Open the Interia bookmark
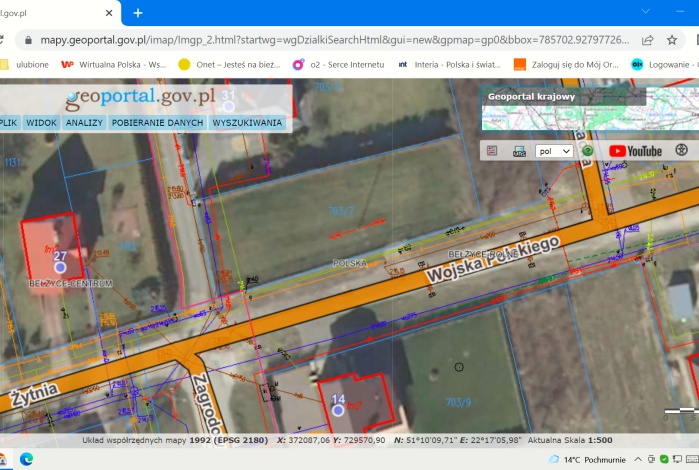This screenshot has height=470, width=699. [449, 65]
